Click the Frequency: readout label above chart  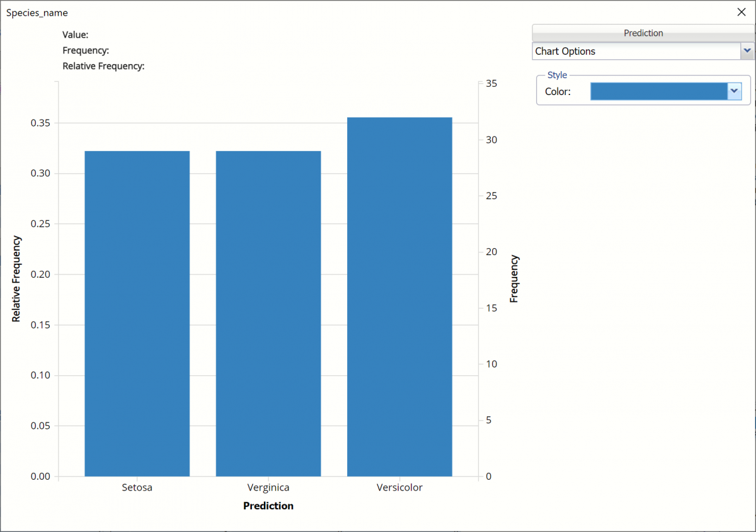tap(86, 50)
